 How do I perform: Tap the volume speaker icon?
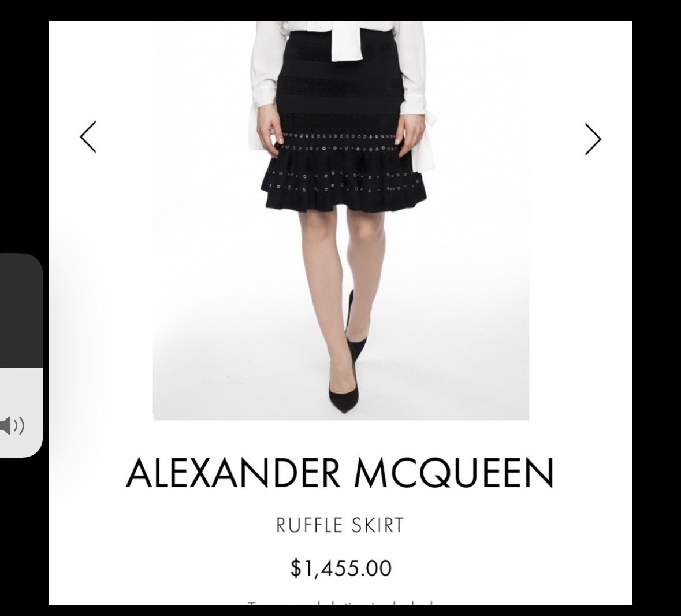click(x=12, y=425)
